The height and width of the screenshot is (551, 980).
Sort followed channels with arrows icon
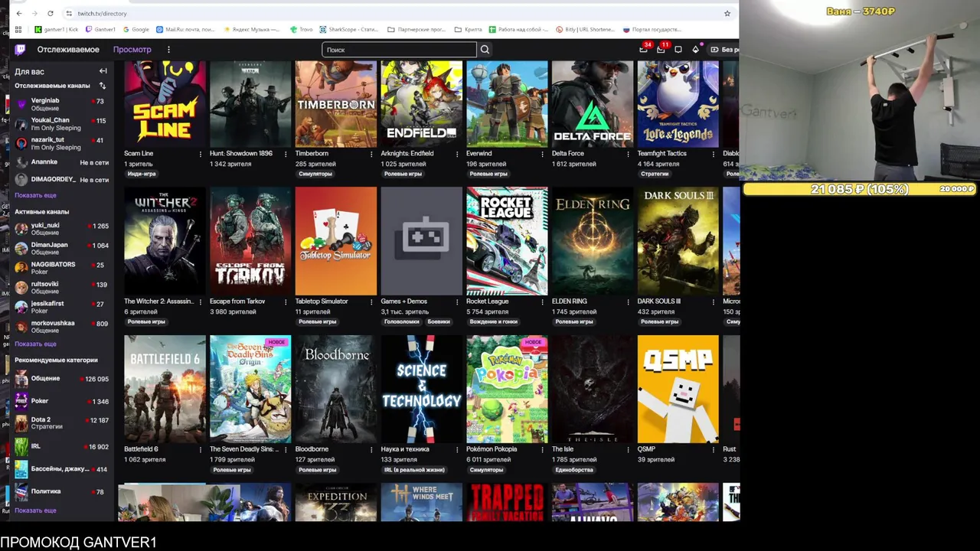click(103, 86)
